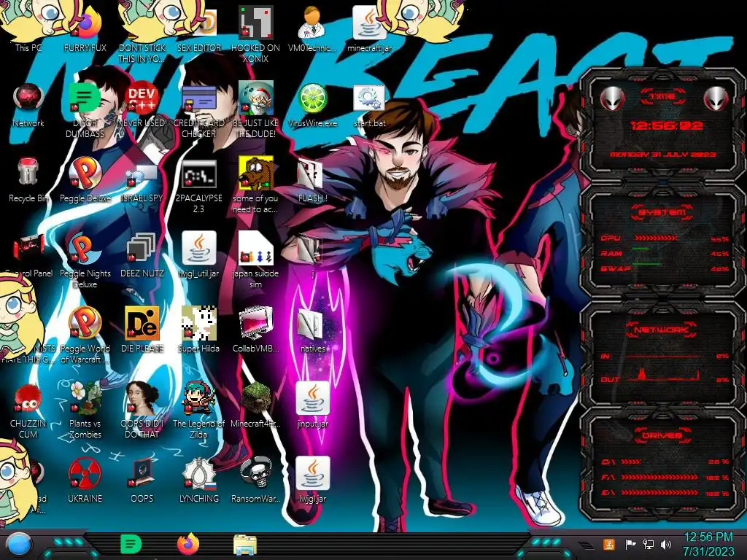Click the volume speaker tray icon
747x560 pixels.
tap(666, 544)
